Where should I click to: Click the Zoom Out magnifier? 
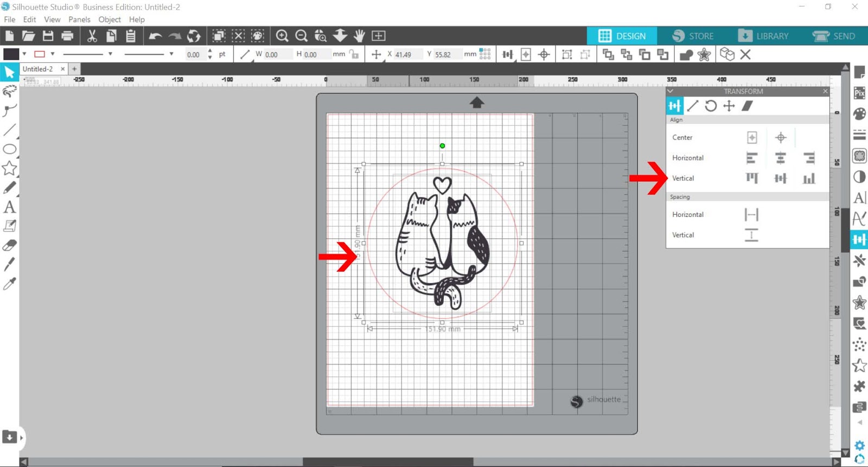point(302,36)
